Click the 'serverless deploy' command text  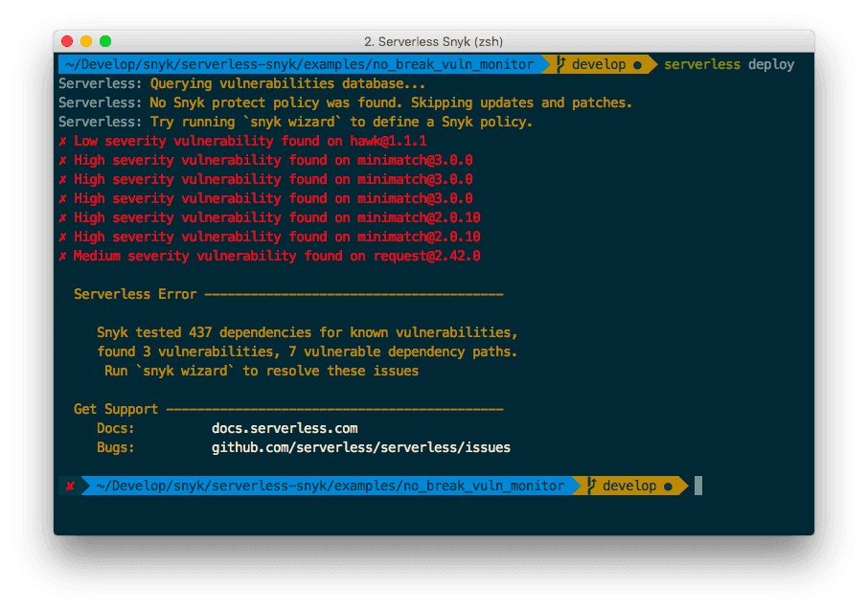(729, 65)
